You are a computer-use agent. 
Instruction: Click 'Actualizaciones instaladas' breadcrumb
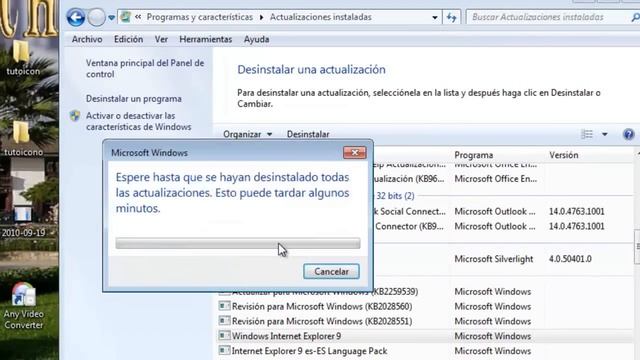point(321,17)
